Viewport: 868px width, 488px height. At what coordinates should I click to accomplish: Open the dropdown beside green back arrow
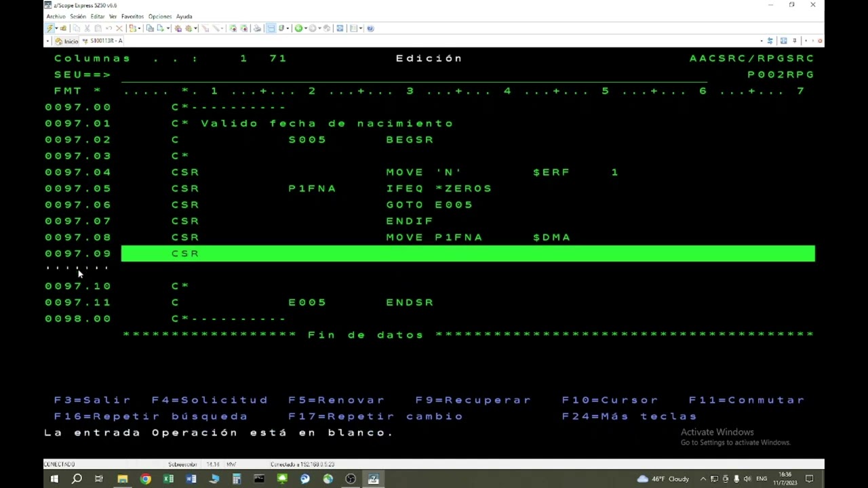[x=306, y=28]
